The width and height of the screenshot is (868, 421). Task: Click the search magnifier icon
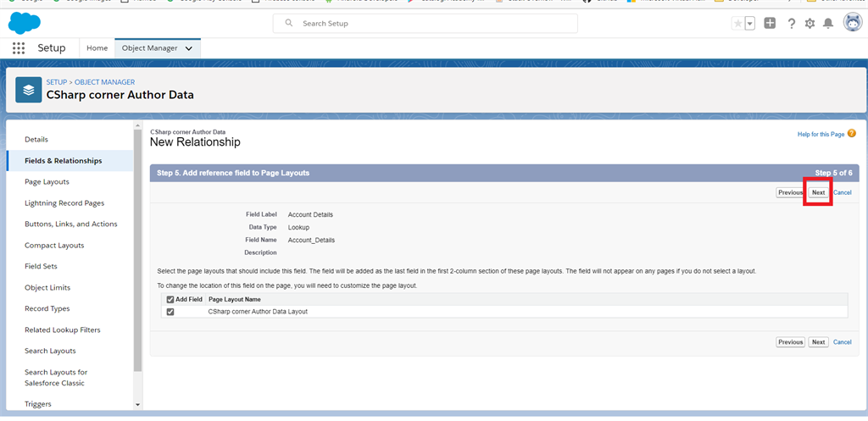coord(288,24)
